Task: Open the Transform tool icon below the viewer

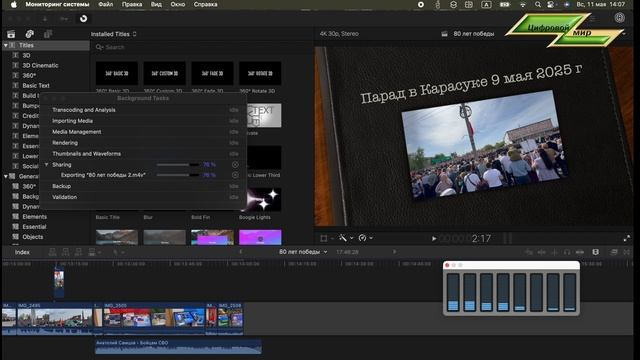Action: pyautogui.click(x=324, y=238)
